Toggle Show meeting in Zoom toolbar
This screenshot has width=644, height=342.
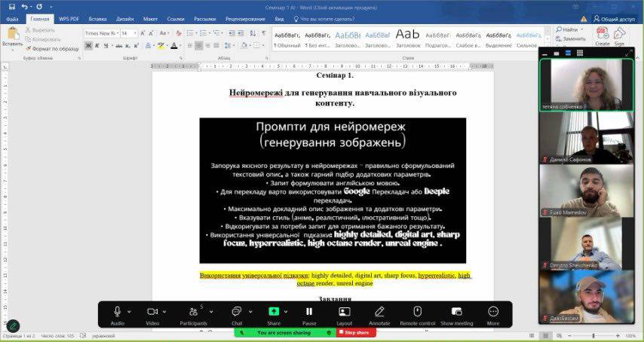456,311
